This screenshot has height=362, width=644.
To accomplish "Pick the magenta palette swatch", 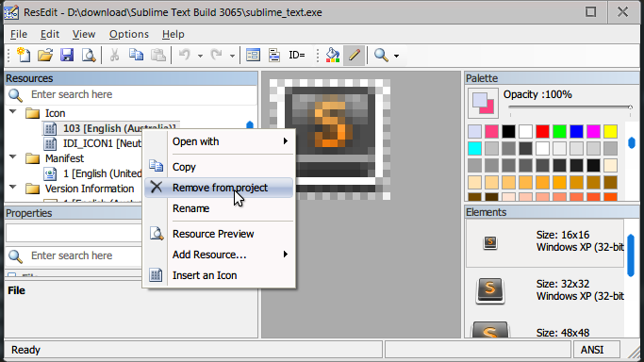I will (593, 131).
